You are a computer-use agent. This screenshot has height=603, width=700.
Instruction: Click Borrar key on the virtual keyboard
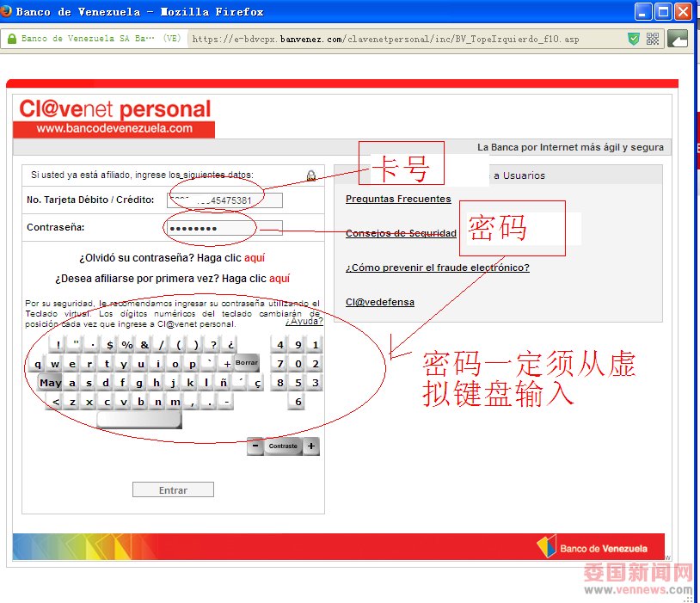247,363
